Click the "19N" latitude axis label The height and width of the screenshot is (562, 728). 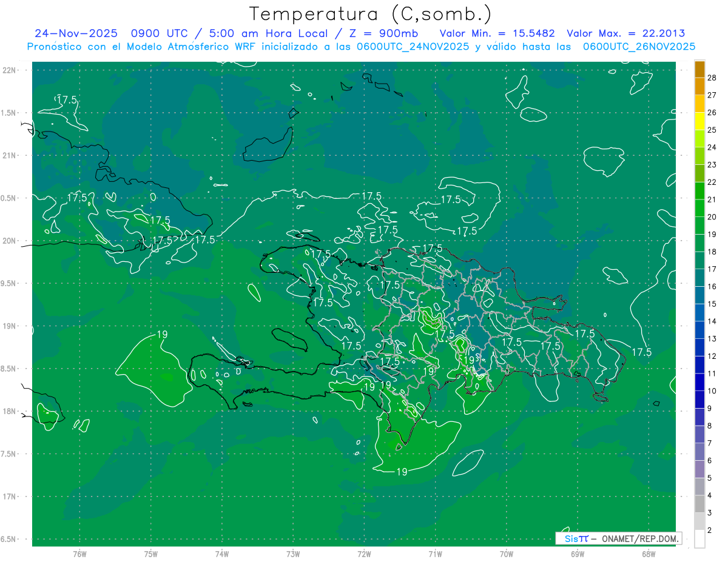coord(9,326)
